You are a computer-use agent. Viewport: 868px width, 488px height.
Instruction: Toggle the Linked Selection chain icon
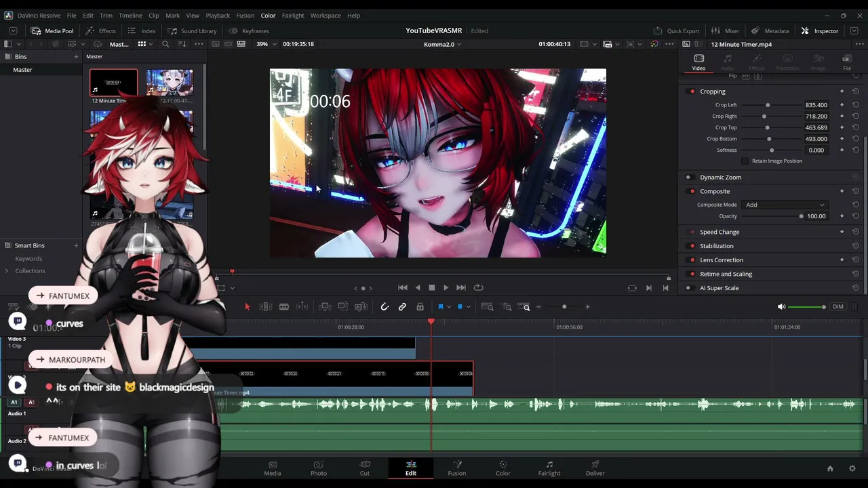[402, 307]
